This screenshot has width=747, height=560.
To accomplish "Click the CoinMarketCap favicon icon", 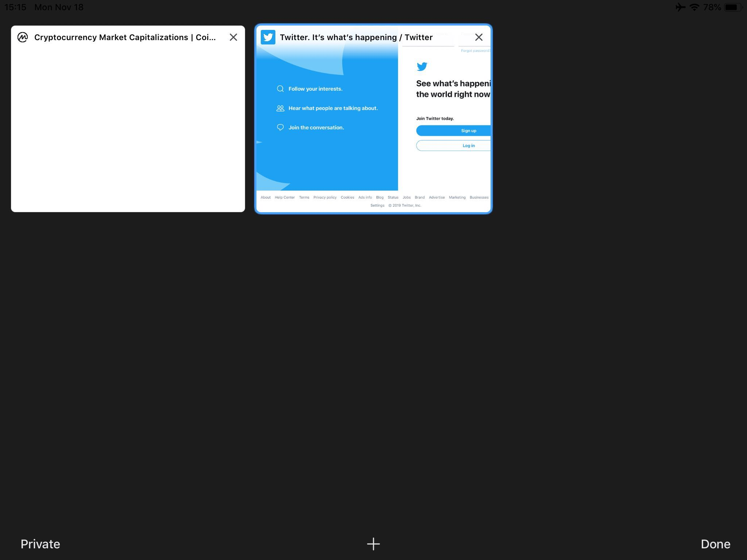I will point(23,37).
